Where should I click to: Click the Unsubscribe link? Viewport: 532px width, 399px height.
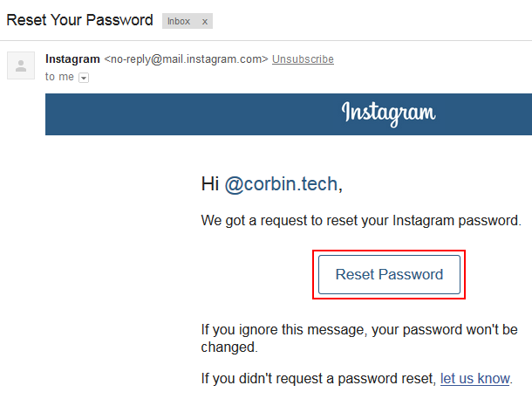coord(303,59)
